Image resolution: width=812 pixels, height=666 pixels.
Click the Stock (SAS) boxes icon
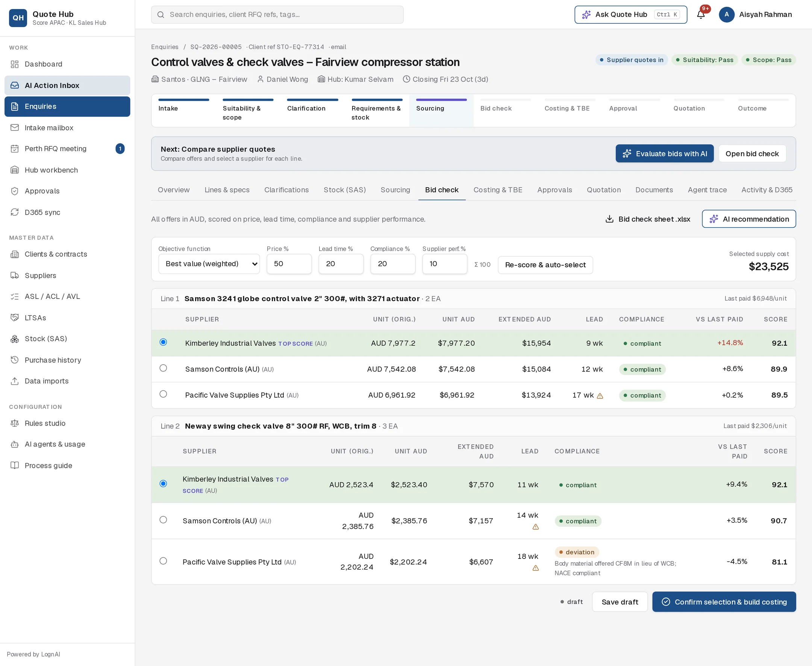coord(15,339)
